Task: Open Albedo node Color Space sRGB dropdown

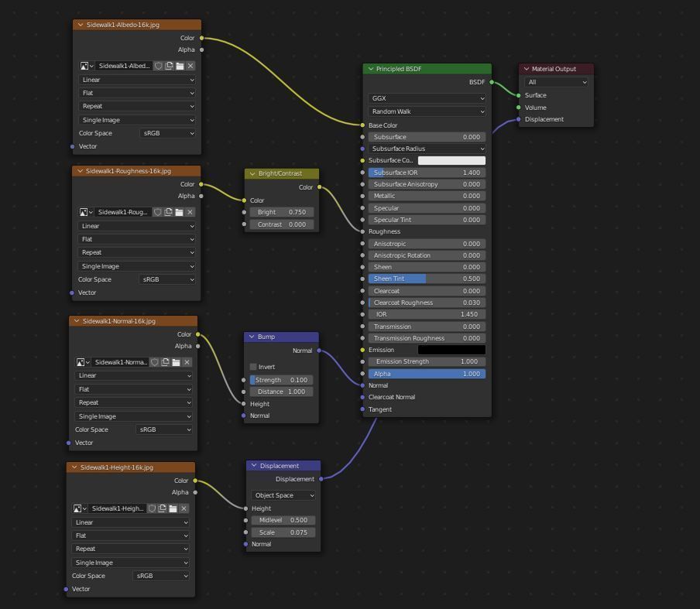Action: click(167, 133)
